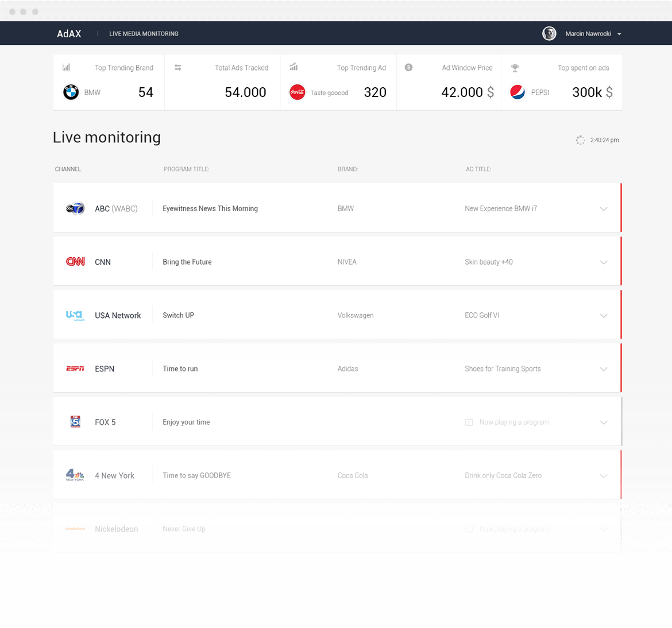Screen dimensions: 672x628
Task: Click the USA Network channel logo
Action: [x=75, y=316]
